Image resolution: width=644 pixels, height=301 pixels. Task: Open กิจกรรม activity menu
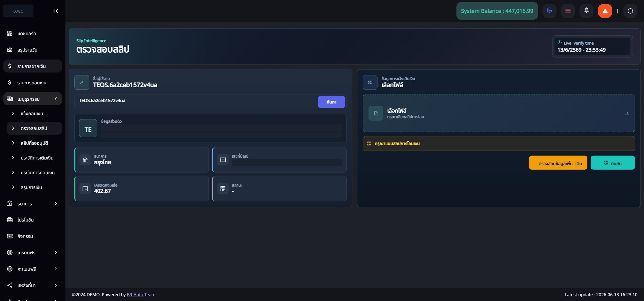coord(32,236)
